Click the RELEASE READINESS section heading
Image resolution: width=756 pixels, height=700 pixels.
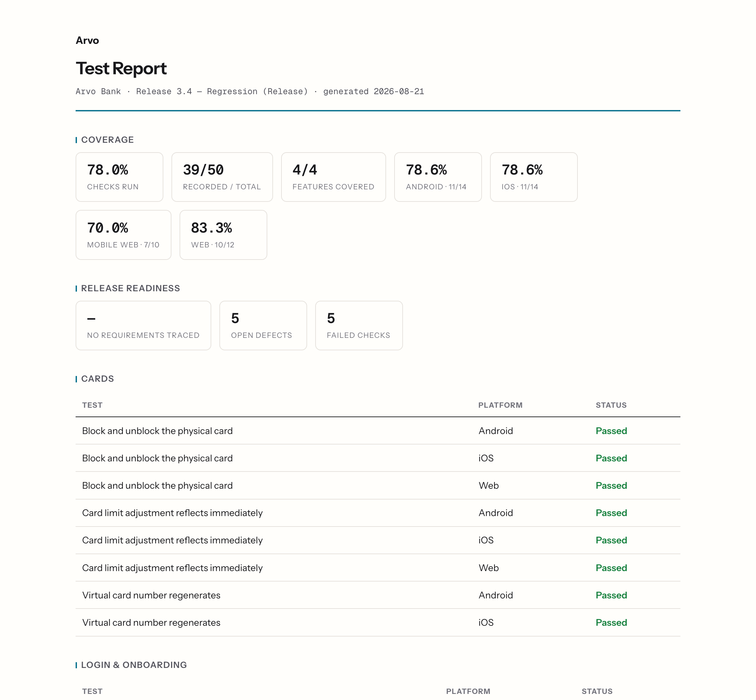click(x=131, y=288)
